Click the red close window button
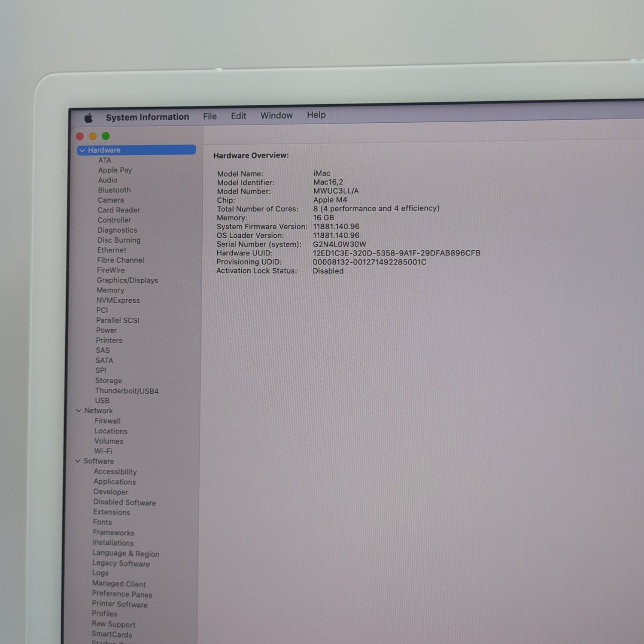 click(80, 137)
